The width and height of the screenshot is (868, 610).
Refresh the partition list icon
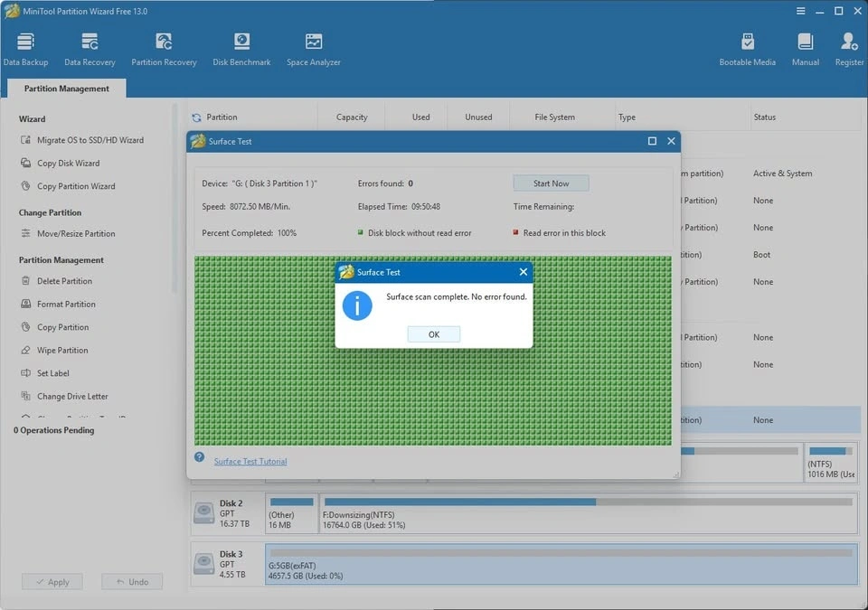pyautogui.click(x=196, y=117)
